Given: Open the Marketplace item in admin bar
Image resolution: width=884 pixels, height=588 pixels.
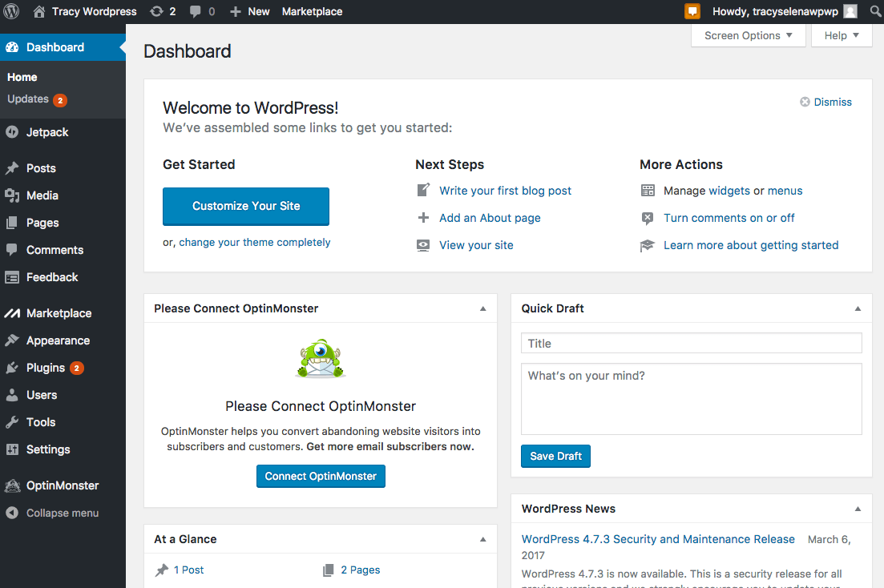Looking at the screenshot, I should 312,11.
